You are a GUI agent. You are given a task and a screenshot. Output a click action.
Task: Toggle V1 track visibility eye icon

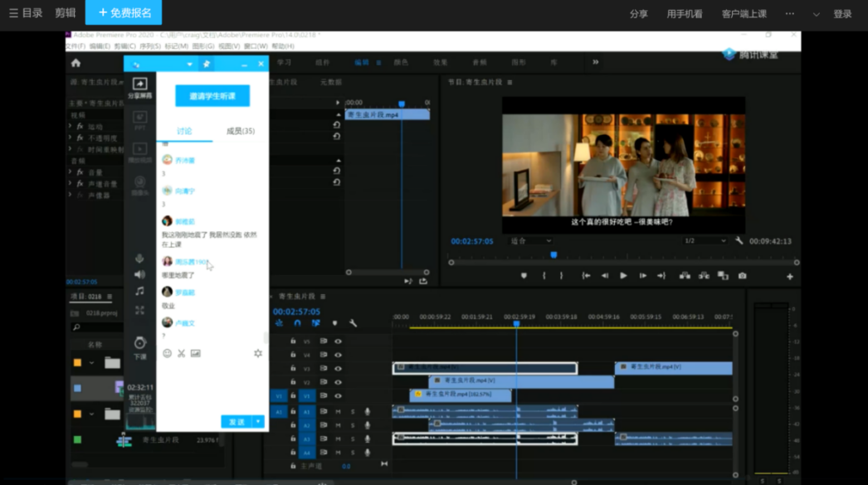pos(338,396)
